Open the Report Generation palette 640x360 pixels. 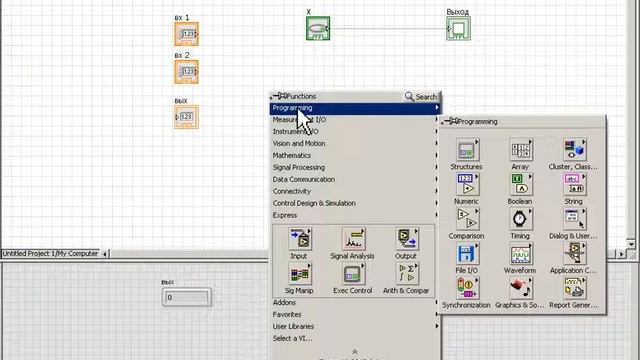(x=574, y=288)
